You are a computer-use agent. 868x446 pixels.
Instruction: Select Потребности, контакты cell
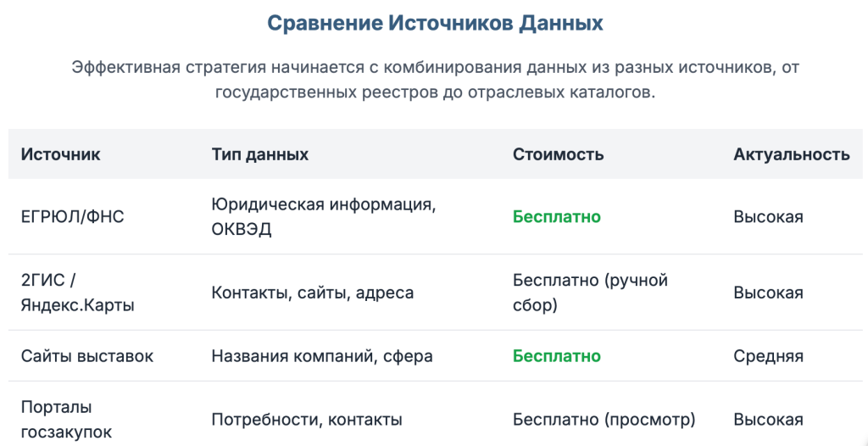point(307,420)
